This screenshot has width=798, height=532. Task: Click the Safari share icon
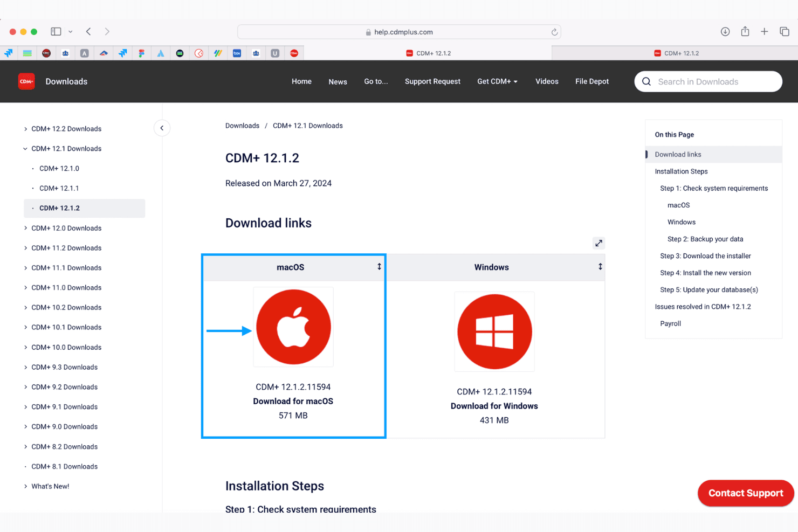745,32
